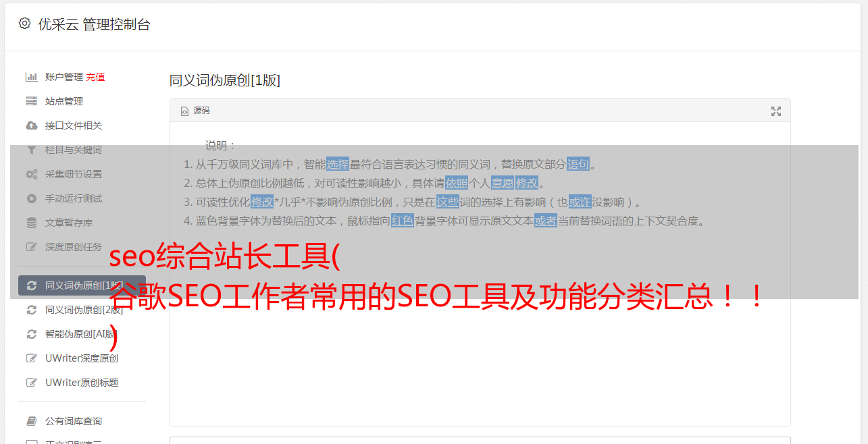Click the 文章暂存库 database icon
The image size is (868, 444).
tap(31, 223)
